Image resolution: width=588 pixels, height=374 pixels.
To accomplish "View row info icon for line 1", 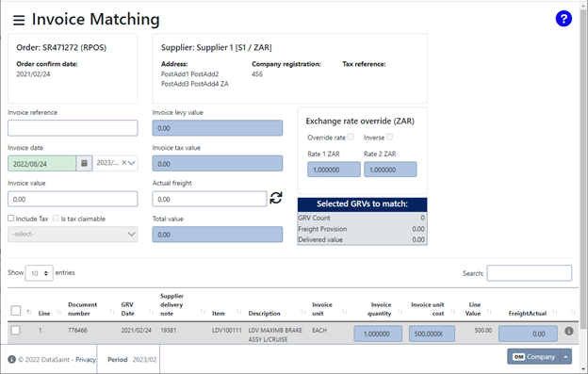I will [x=569, y=331].
